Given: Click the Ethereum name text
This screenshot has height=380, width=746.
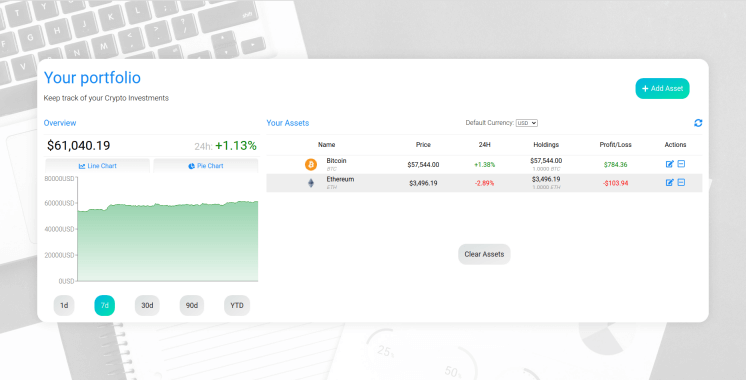Looking at the screenshot, I should pyautogui.click(x=340, y=179).
